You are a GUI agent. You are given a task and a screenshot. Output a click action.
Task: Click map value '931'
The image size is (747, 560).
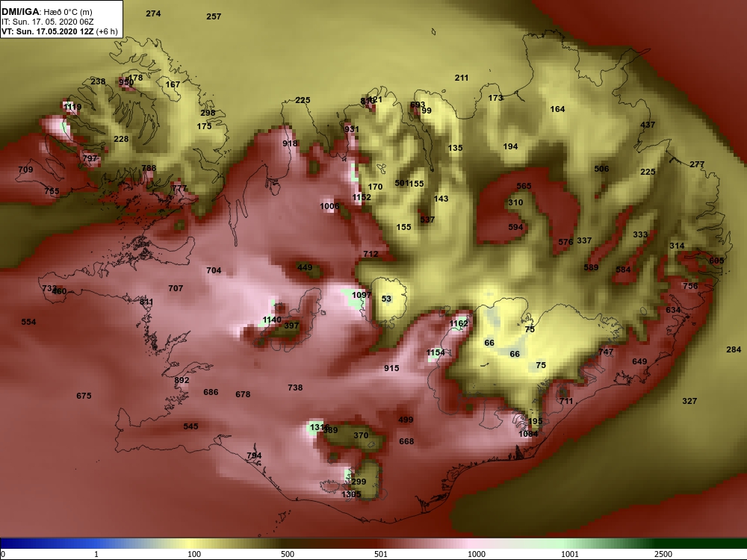352,129
